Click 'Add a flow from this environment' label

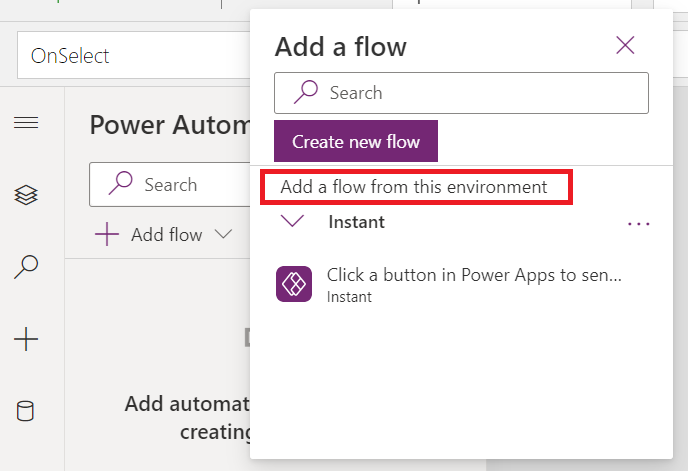click(414, 187)
